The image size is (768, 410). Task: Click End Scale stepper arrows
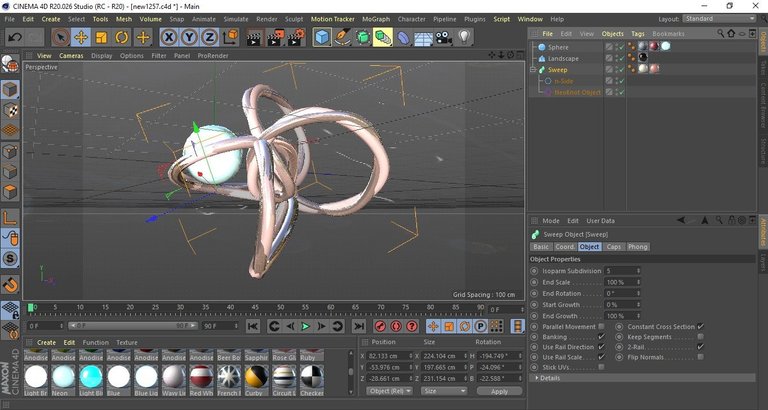coord(638,282)
